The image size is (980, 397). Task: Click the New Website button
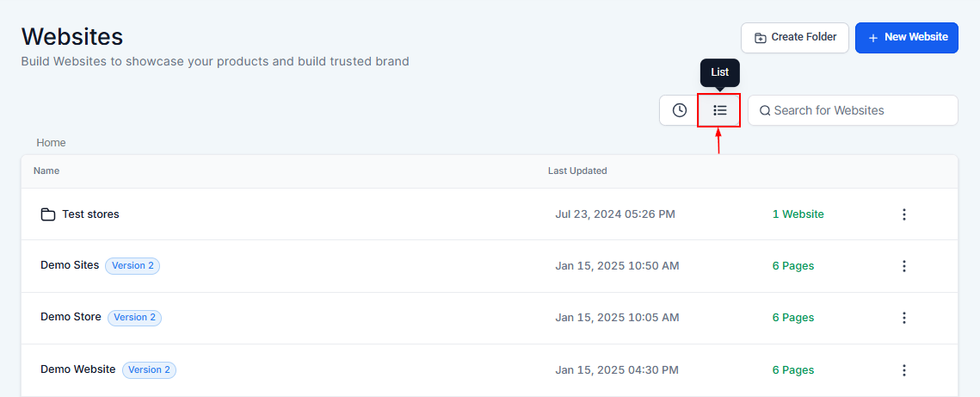tap(906, 38)
